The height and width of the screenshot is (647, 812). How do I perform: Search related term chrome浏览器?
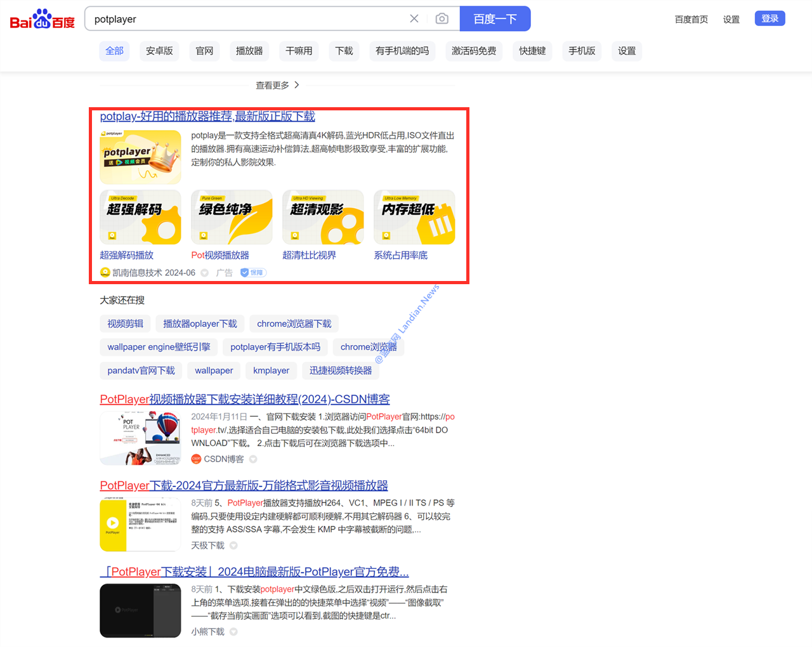[x=369, y=347]
